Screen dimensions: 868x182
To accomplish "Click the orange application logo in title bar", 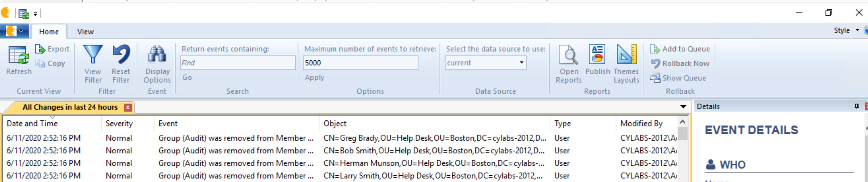I will point(6,13).
